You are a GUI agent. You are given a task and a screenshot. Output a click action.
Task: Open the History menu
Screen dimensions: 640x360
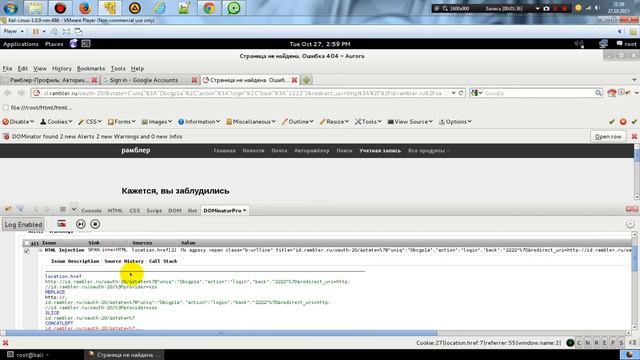coord(62,69)
